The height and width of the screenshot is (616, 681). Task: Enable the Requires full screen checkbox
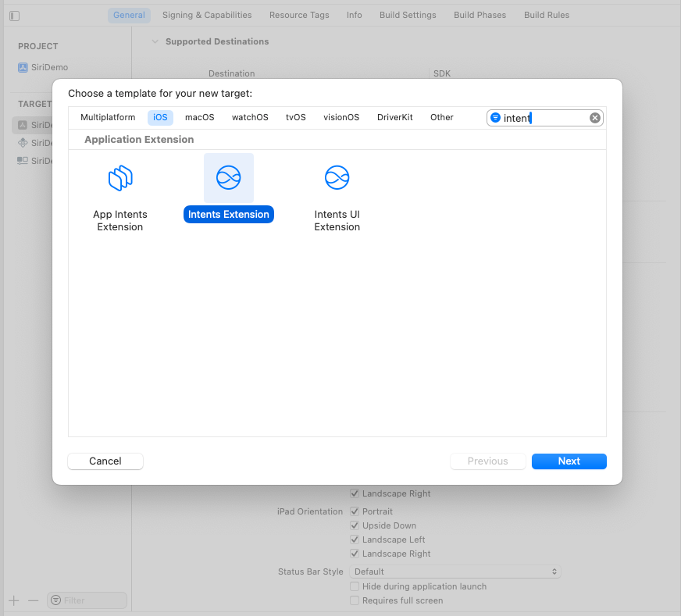click(355, 600)
